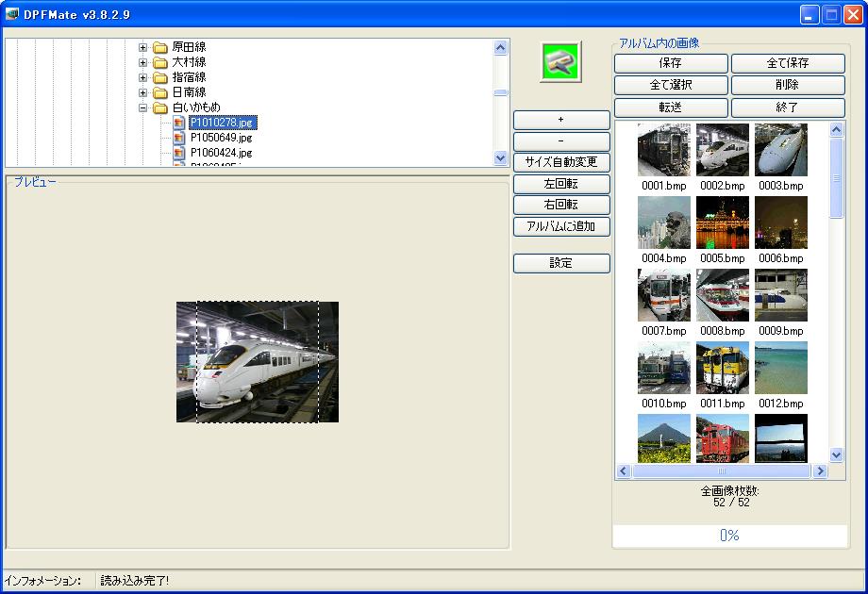The width and height of the screenshot is (868, 594).
Task: Select the 大村線 folder icon
Action: pos(160,62)
